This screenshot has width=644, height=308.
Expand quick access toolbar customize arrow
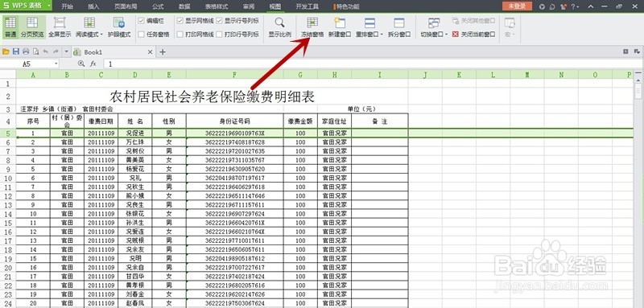66,51
